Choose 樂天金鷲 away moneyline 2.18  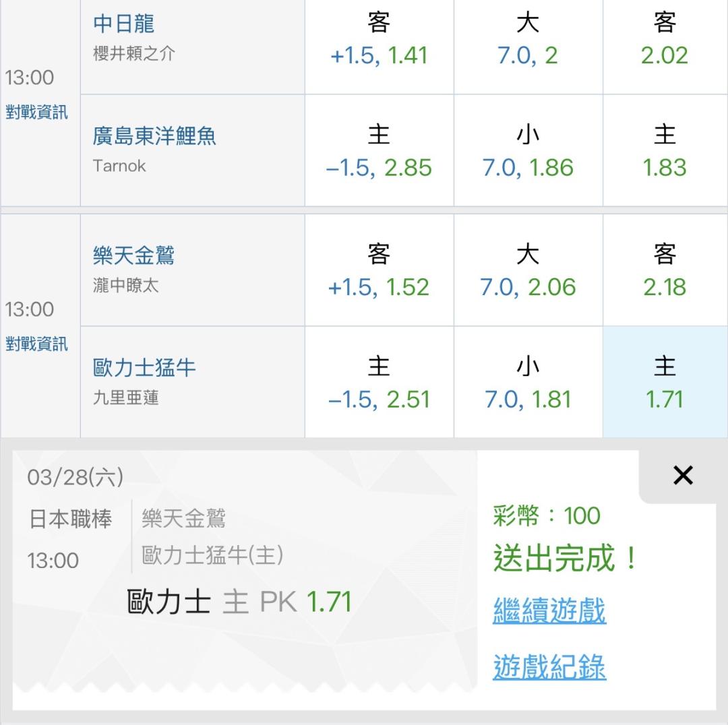[x=665, y=271]
